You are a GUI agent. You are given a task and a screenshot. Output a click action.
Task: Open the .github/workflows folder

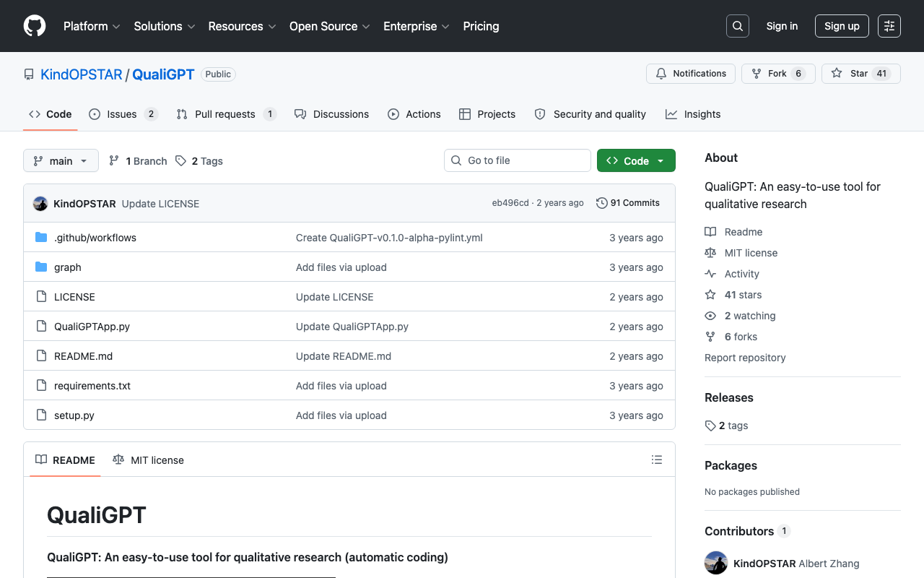point(95,238)
